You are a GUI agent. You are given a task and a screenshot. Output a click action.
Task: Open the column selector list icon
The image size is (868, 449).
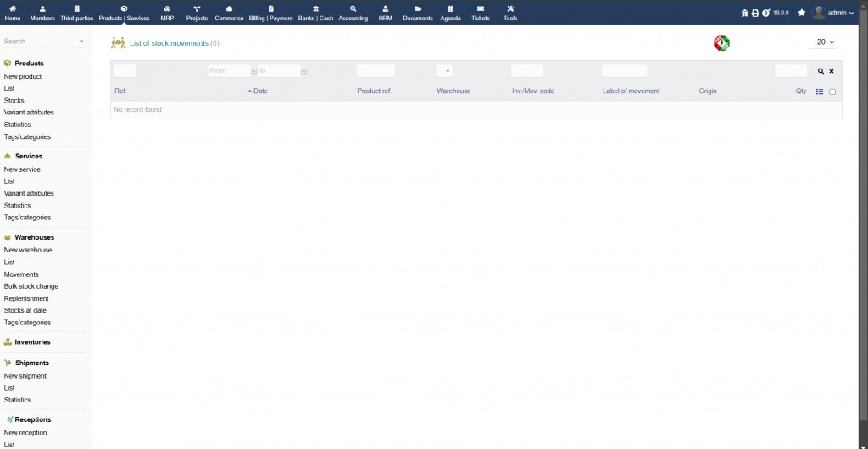click(x=820, y=91)
